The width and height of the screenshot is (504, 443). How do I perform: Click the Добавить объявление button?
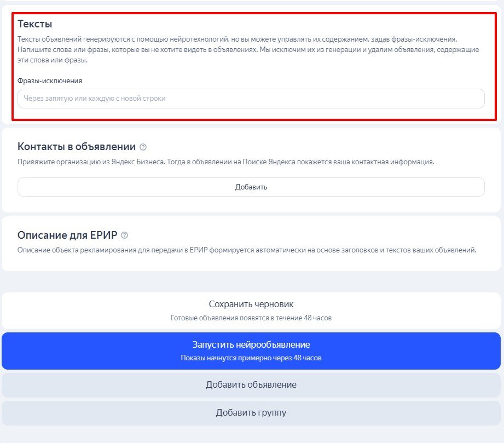coord(251,385)
